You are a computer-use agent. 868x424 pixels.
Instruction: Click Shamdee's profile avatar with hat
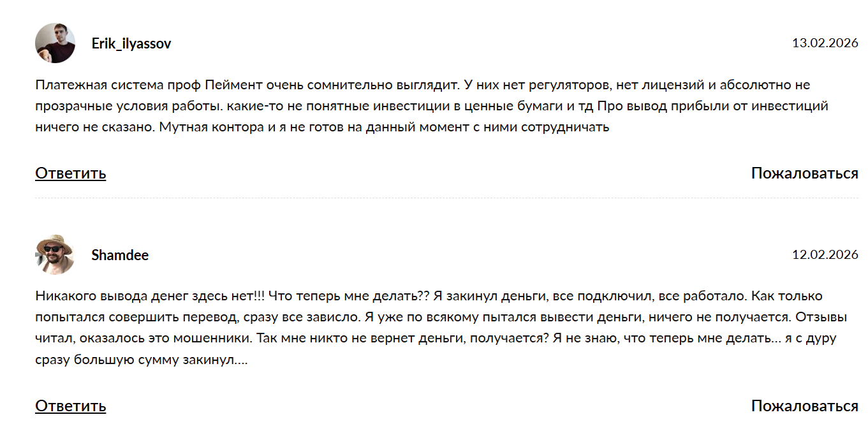pos(55,255)
